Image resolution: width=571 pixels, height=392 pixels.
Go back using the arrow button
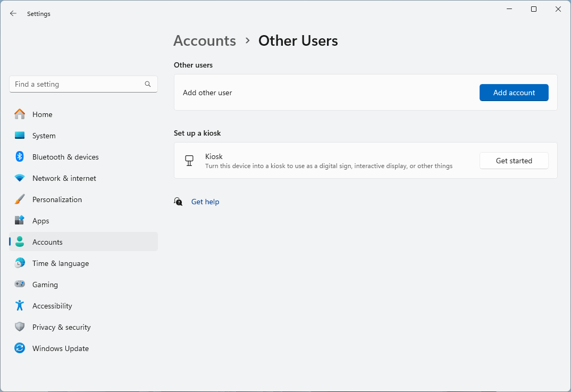point(13,14)
